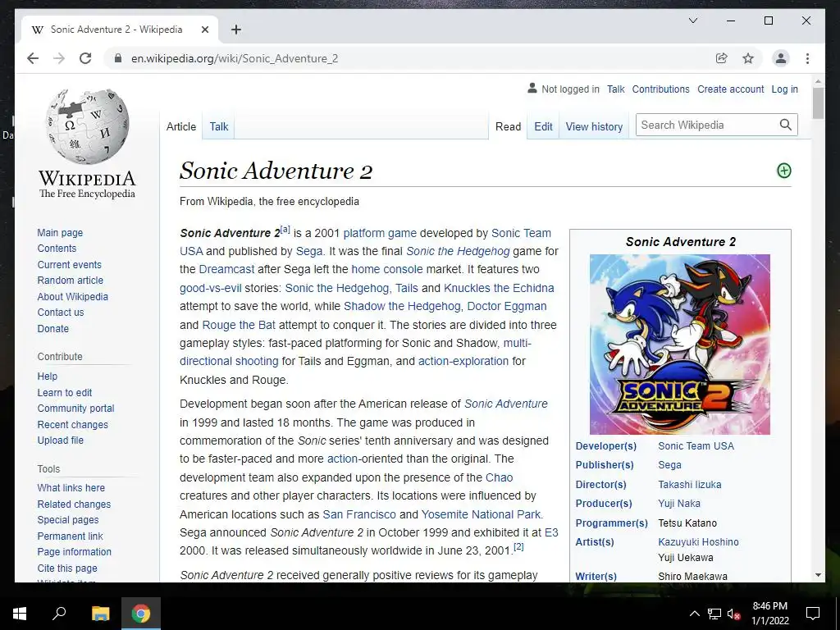
Task: Click the browser forward arrow
Action: click(59, 58)
